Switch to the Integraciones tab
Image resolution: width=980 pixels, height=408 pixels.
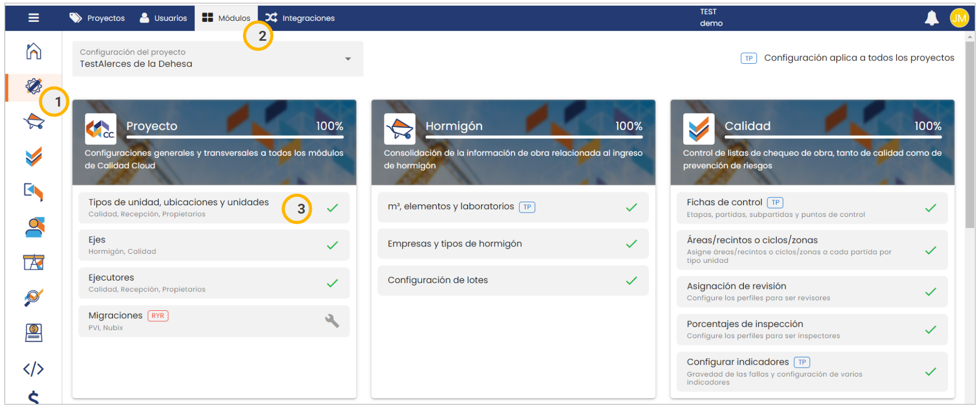click(x=300, y=18)
